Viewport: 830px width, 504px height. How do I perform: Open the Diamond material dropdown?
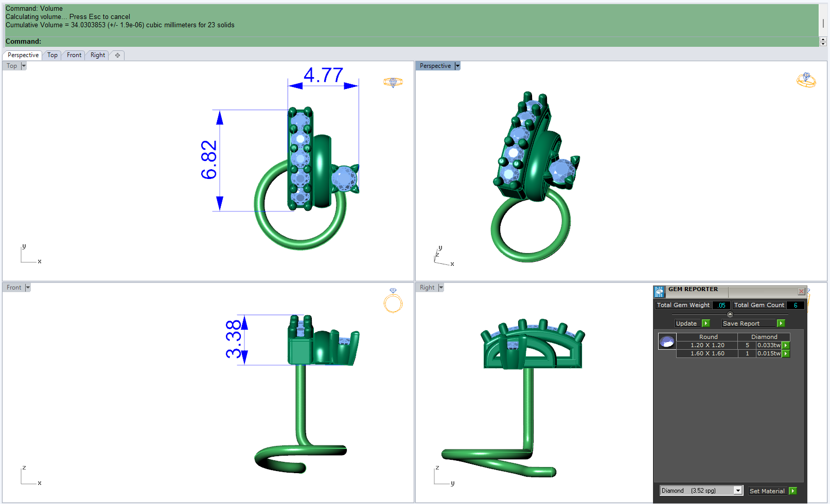(701, 491)
